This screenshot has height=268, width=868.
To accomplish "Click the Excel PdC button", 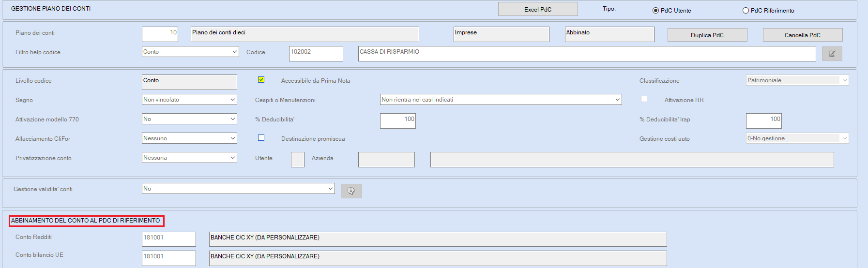I will (538, 9).
